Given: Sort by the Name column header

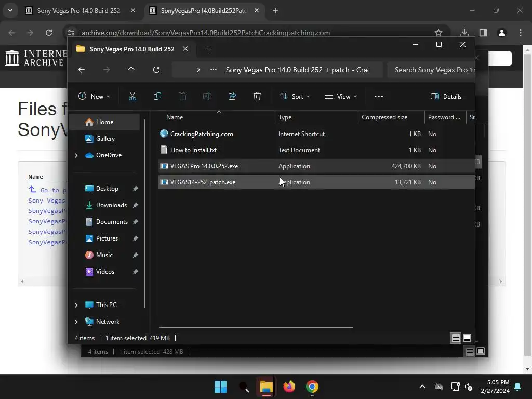Looking at the screenshot, I should point(216,117).
